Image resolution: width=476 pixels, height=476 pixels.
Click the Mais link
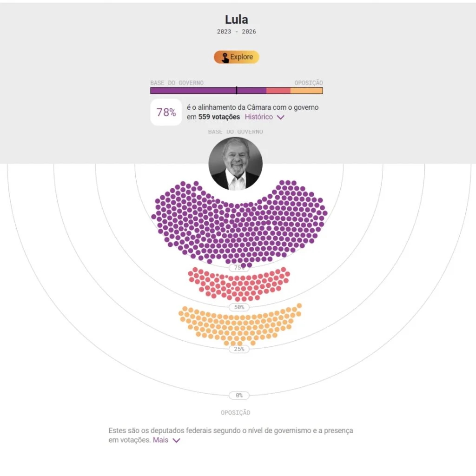coord(160,440)
